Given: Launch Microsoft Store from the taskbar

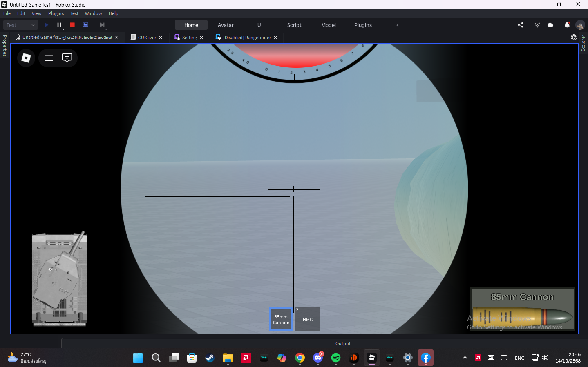Looking at the screenshot, I should pos(192,358).
